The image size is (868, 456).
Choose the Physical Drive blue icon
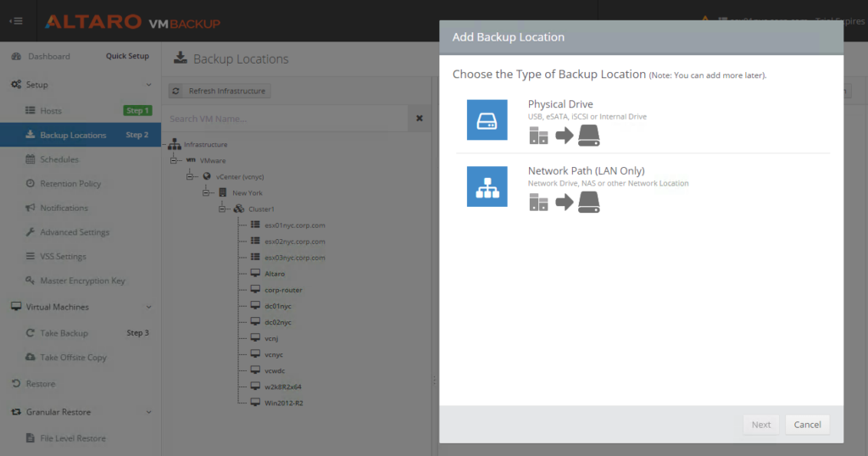[487, 120]
